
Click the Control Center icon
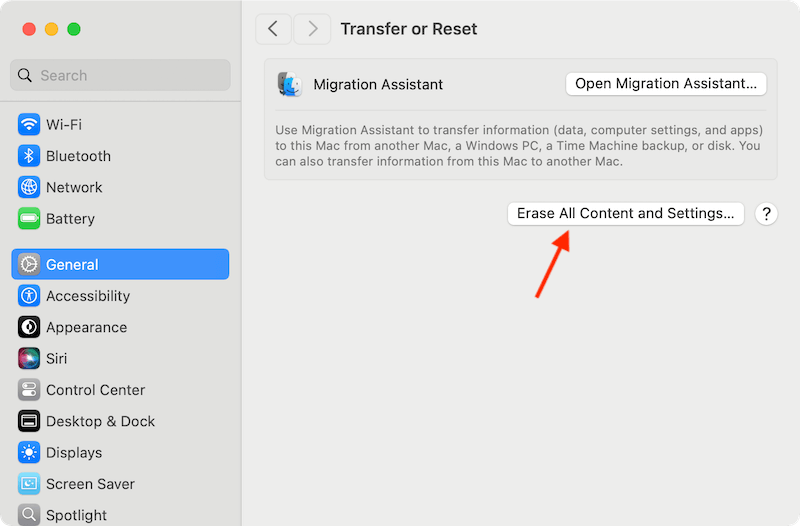click(29, 390)
